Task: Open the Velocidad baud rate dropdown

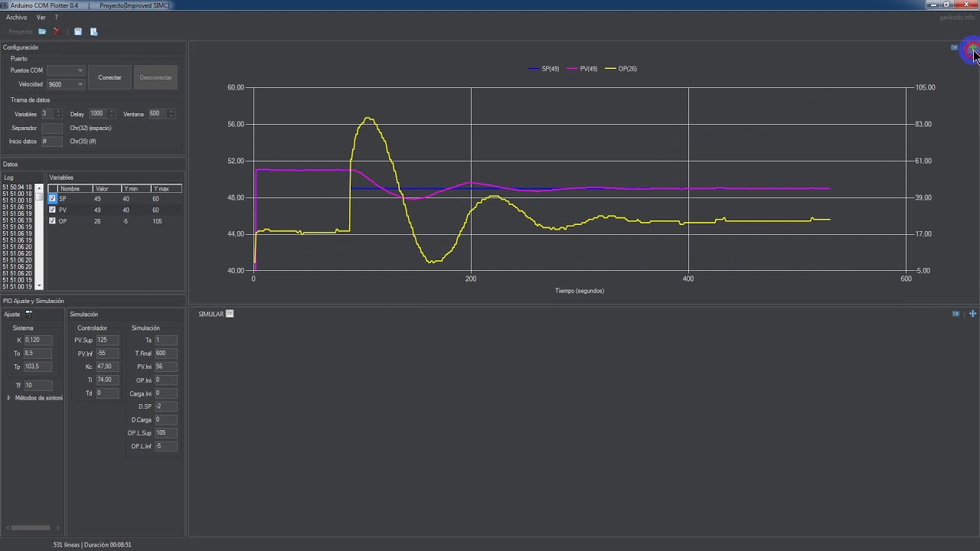Action: (65, 84)
